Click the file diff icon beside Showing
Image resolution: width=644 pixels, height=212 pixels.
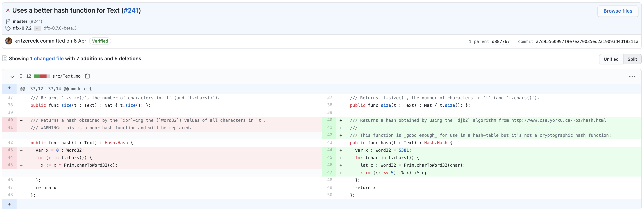(5, 58)
